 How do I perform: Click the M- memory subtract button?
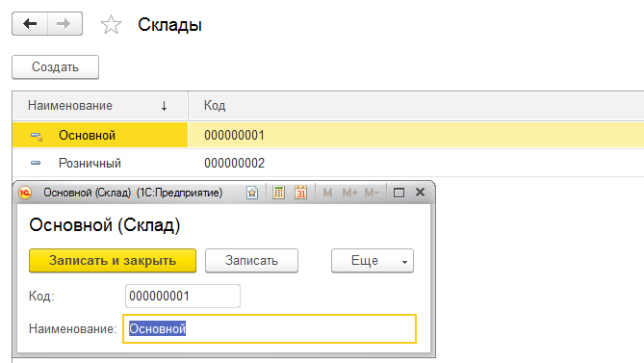372,193
